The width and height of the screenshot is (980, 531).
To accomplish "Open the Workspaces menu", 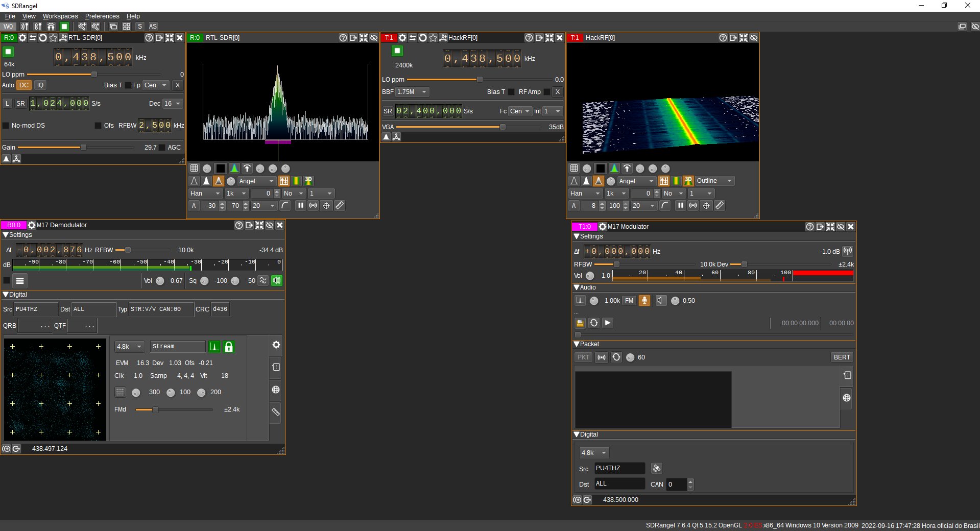I will [x=60, y=16].
